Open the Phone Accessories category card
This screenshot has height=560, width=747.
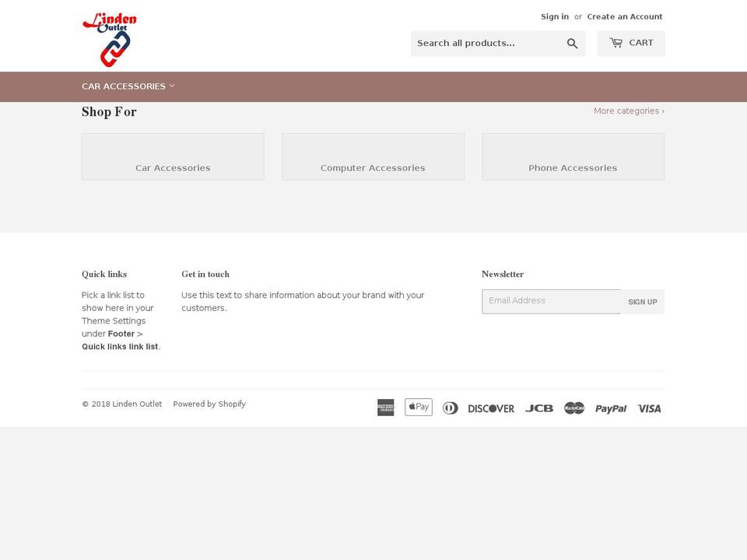click(573, 156)
